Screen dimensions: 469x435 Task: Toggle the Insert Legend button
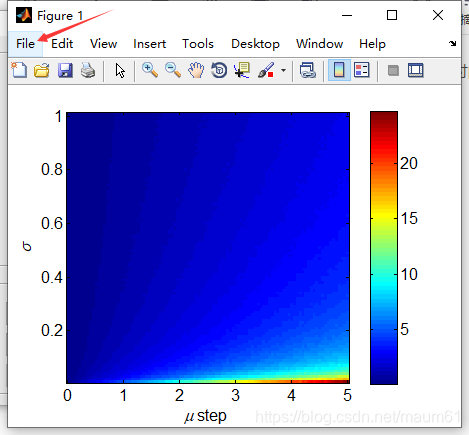362,70
